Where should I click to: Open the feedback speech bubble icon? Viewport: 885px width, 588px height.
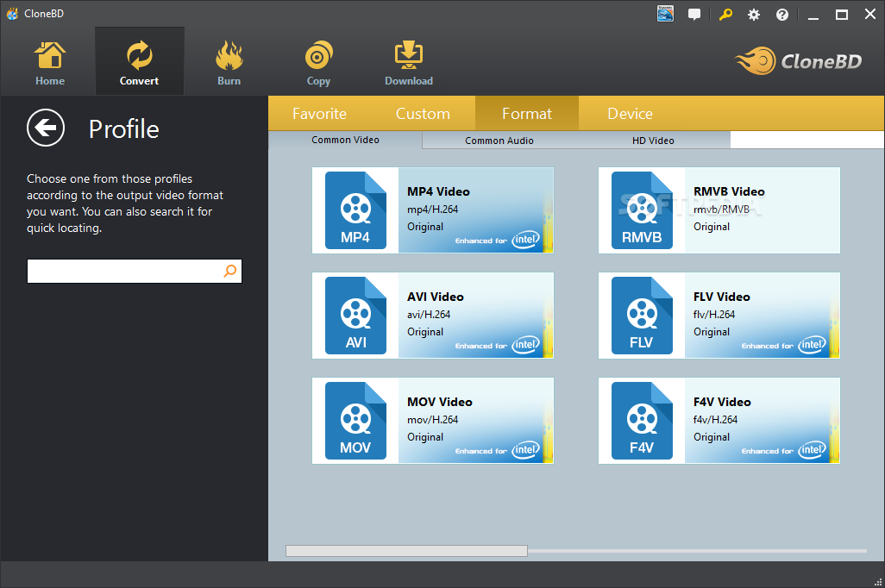(x=694, y=14)
